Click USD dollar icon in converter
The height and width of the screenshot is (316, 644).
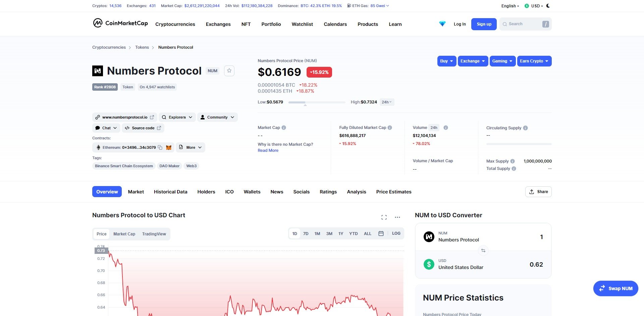[429, 264]
